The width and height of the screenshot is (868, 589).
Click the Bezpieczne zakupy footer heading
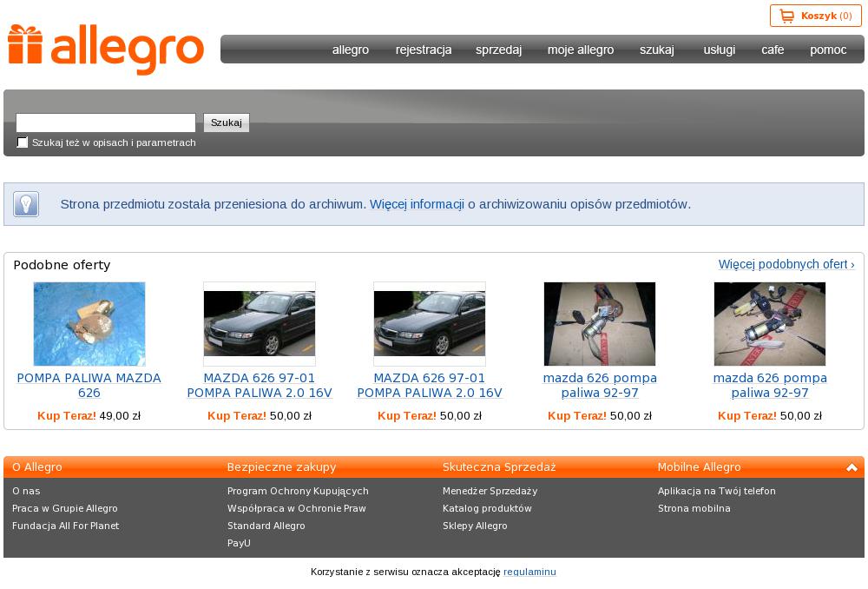tap(281, 467)
